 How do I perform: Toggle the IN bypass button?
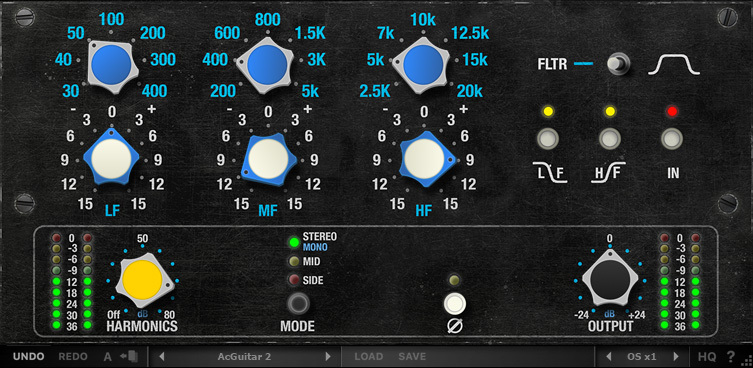coord(672,139)
